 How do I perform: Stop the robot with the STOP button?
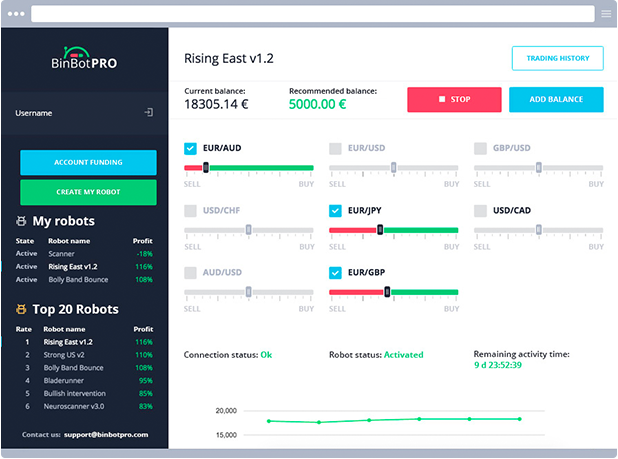pos(454,99)
